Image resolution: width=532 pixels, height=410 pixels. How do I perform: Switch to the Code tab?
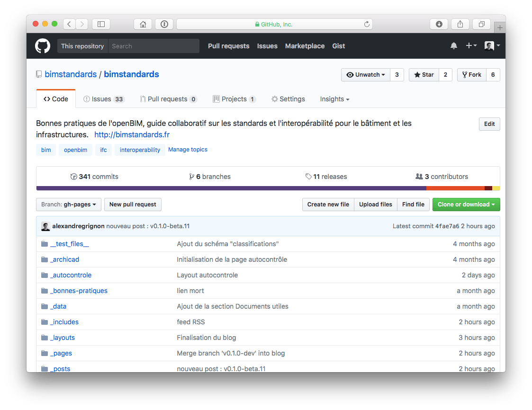click(x=55, y=99)
